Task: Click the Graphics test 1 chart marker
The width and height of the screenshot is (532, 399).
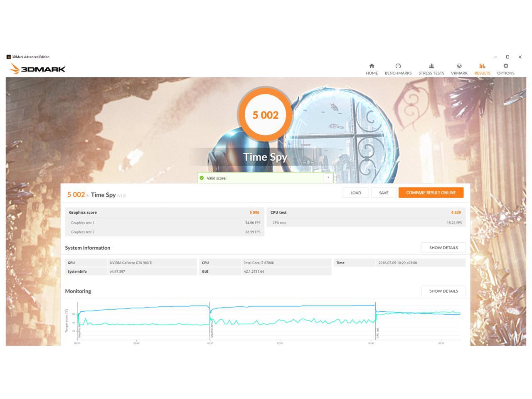Action: [x=79, y=328]
